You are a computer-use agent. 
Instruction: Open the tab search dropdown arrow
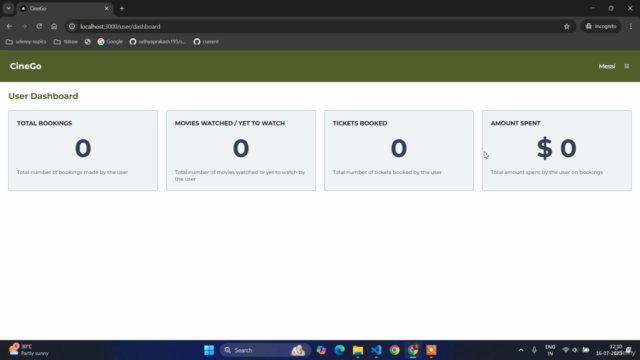(8, 8)
